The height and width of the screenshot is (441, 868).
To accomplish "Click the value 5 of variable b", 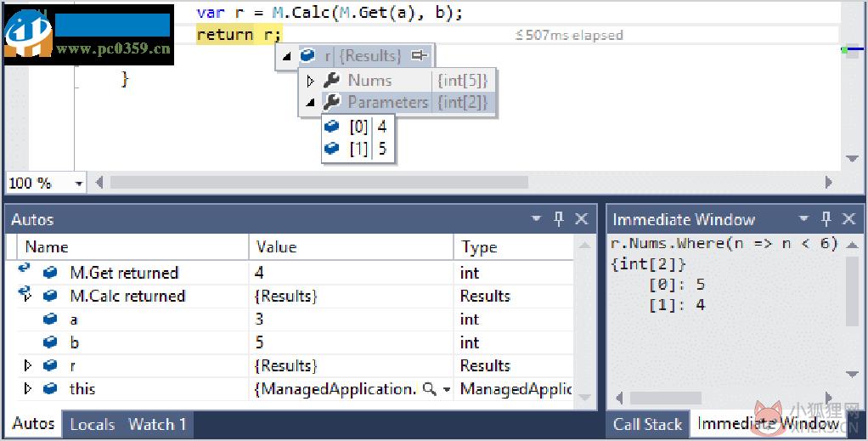I will (259, 342).
